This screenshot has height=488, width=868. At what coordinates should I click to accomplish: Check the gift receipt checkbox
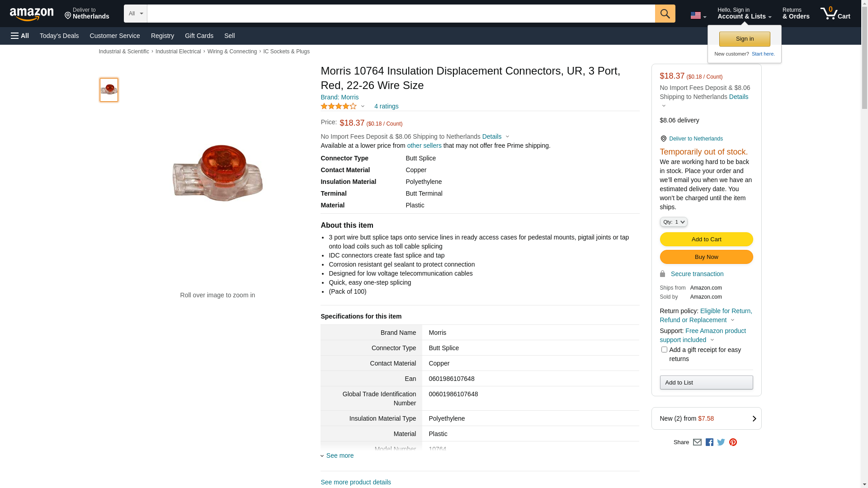coord(664,350)
